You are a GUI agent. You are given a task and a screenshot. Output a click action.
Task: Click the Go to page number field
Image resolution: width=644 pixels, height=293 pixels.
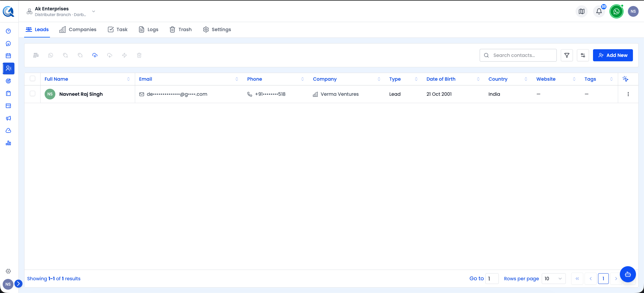492,279
